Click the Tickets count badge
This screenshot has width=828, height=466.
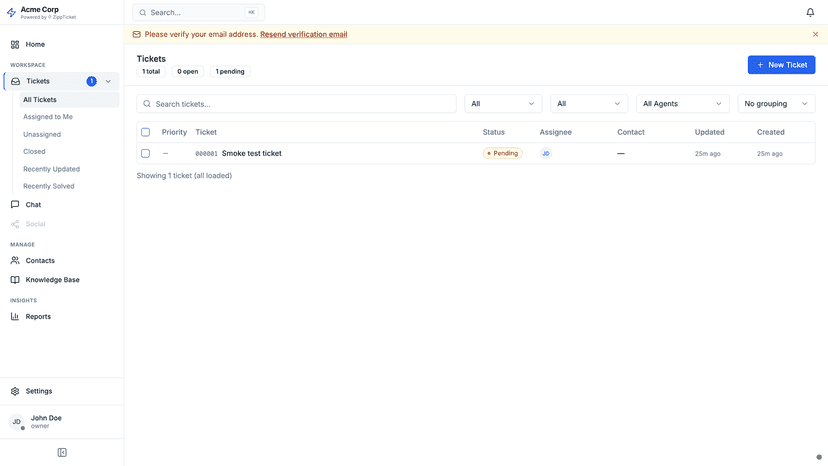pos(91,81)
